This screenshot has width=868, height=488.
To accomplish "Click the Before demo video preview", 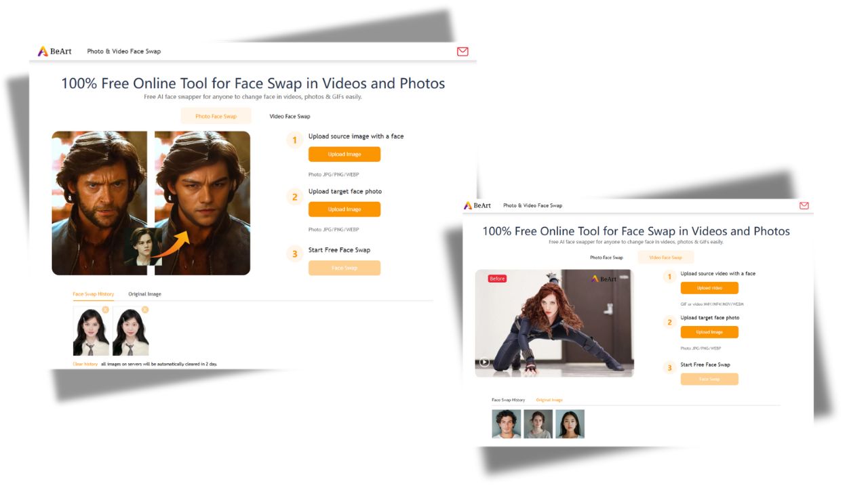I will tap(554, 323).
